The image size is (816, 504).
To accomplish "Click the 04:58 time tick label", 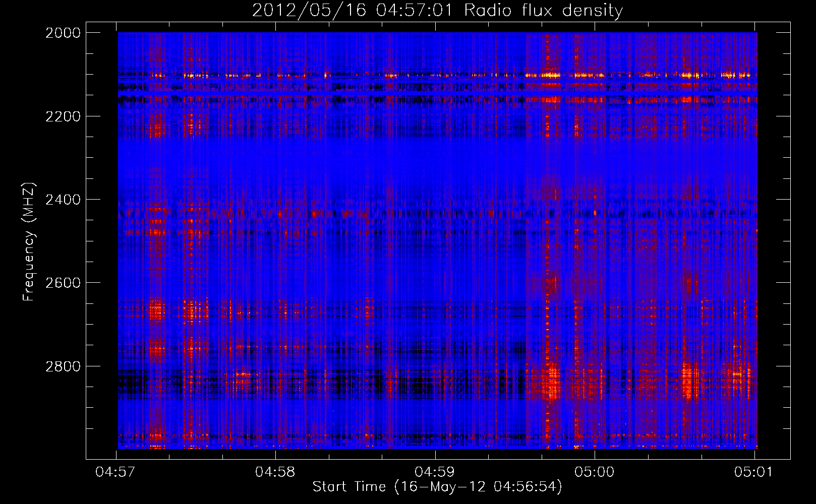I will pos(275,472).
